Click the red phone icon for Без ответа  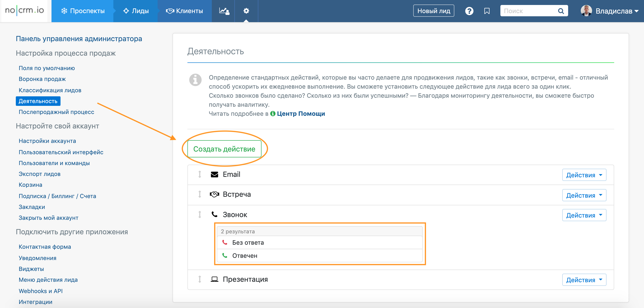225,242
